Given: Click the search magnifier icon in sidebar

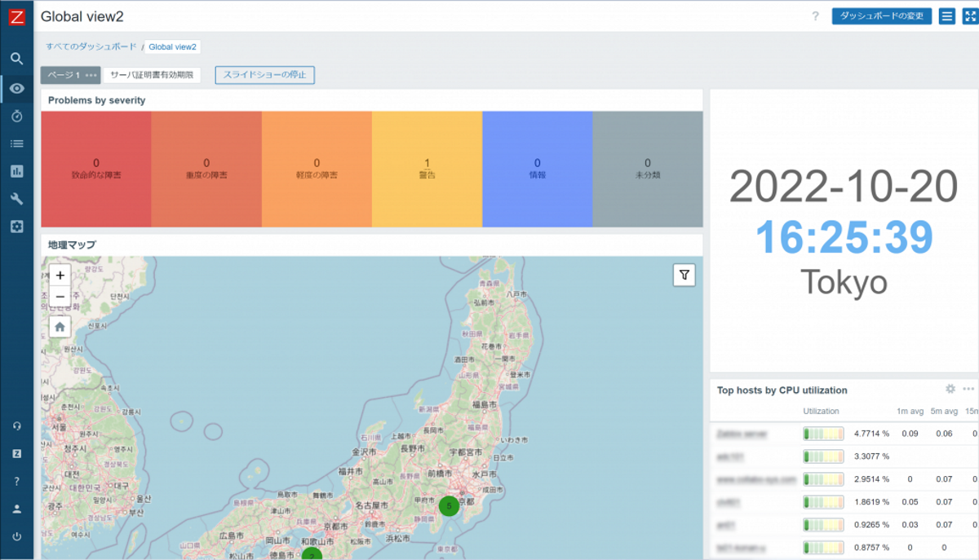Looking at the screenshot, I should 16,59.
